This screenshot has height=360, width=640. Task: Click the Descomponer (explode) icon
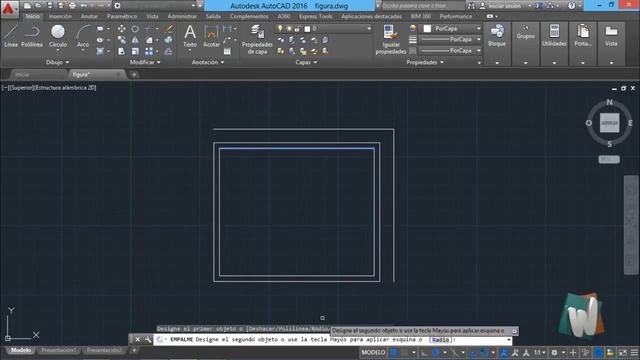pyautogui.click(x=169, y=40)
